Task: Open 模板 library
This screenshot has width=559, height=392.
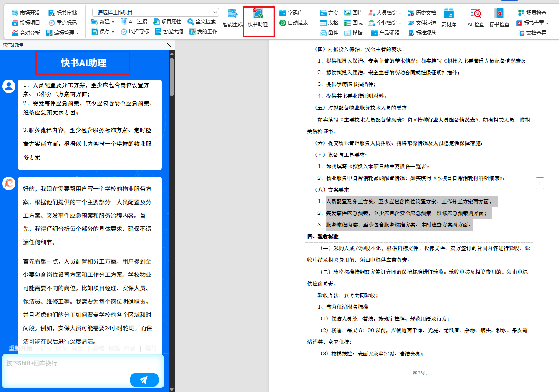Action: pos(353,33)
